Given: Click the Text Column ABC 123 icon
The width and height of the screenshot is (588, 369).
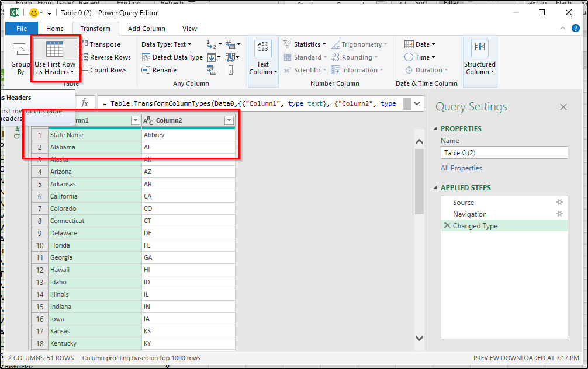Looking at the screenshot, I should pyautogui.click(x=263, y=48).
